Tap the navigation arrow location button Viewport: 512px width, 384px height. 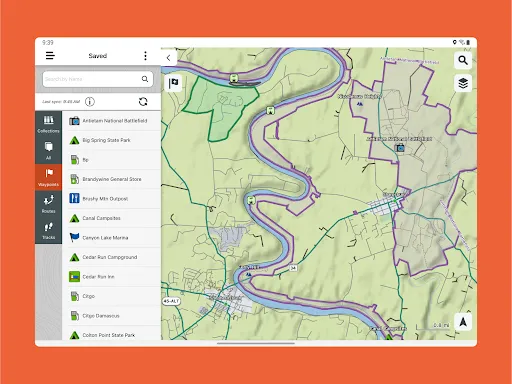pos(463,322)
